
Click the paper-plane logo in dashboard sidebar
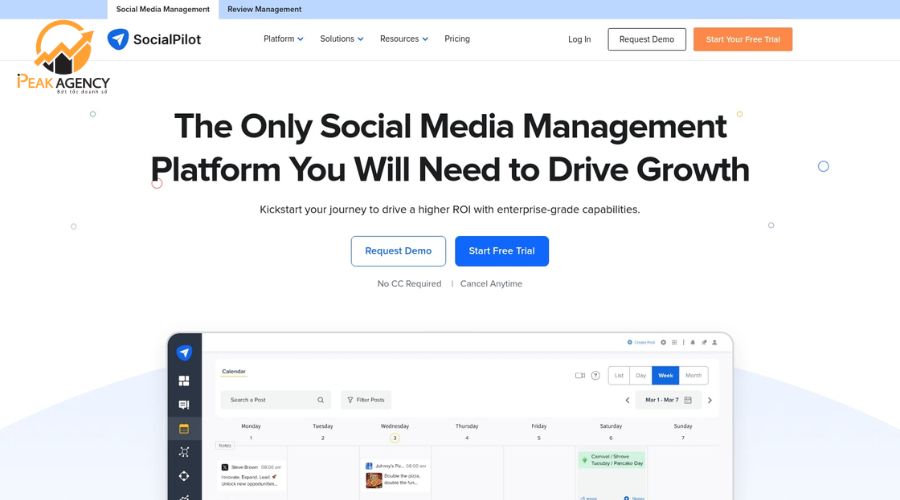[184, 352]
